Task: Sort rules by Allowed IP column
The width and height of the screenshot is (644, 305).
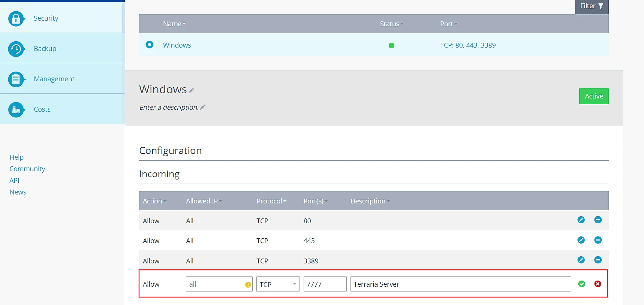Action: tap(204, 201)
